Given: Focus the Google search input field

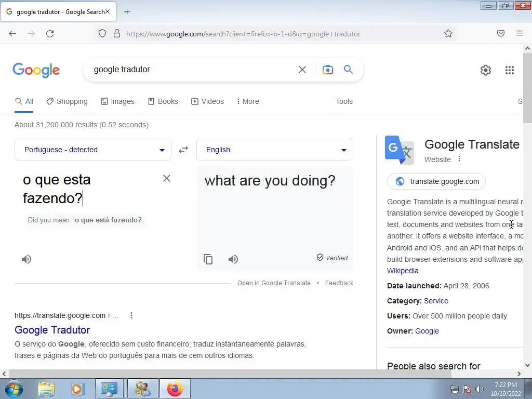Looking at the screenshot, I should (193, 70).
